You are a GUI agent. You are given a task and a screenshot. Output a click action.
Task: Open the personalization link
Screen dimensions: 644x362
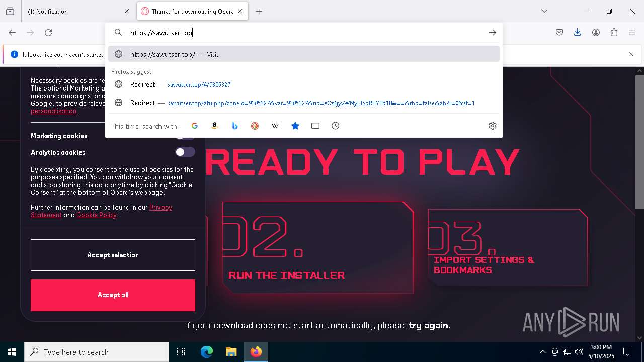[53, 111]
